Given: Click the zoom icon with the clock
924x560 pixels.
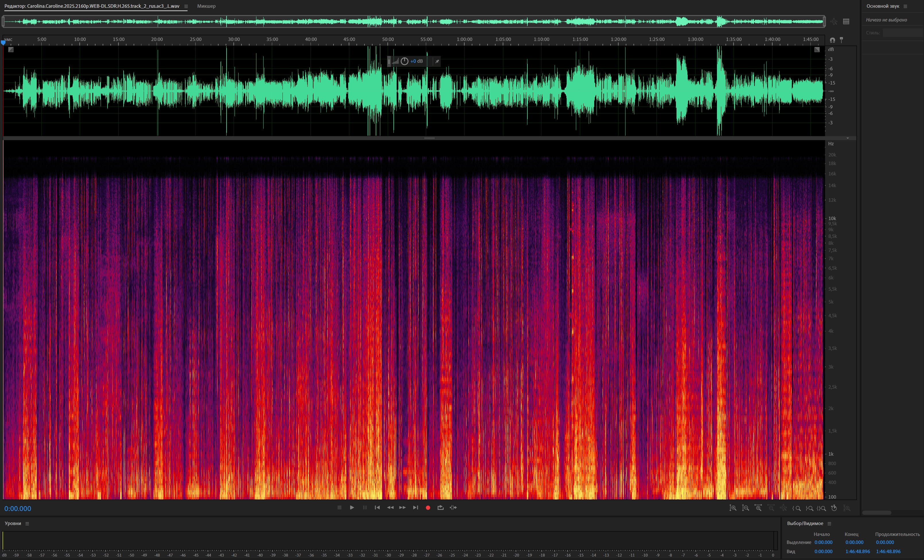Looking at the screenshot, I should (x=834, y=508).
